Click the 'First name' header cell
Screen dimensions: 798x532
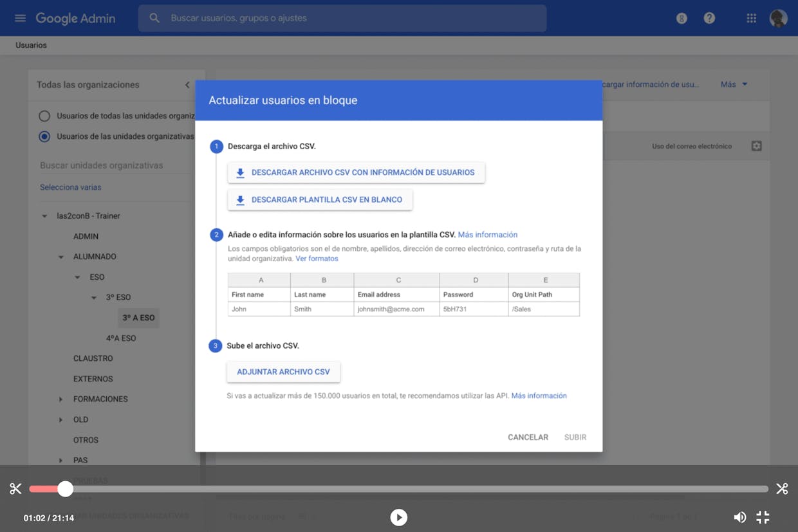point(259,295)
